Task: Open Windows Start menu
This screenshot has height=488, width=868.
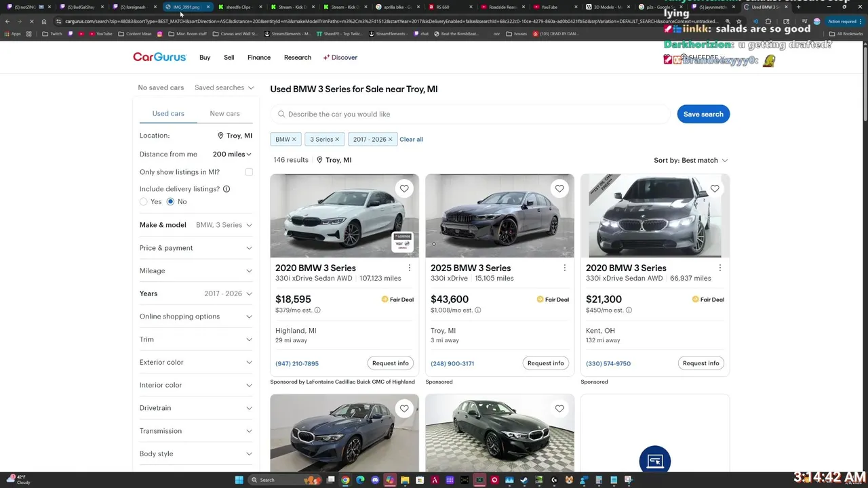Action: (239, 480)
